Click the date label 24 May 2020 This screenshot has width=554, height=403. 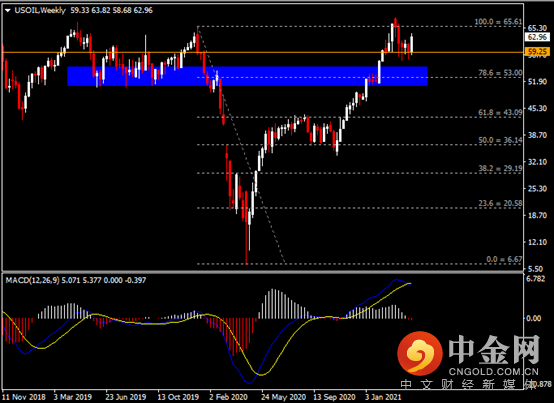click(x=284, y=397)
